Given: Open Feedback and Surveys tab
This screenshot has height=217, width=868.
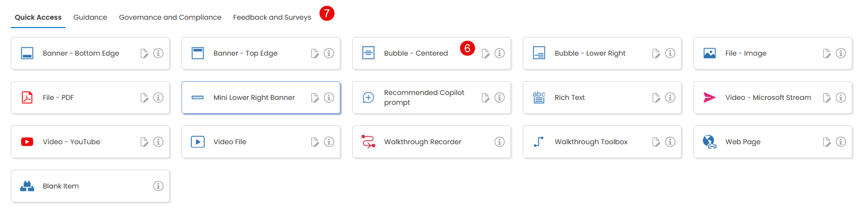Looking at the screenshot, I should [x=272, y=17].
